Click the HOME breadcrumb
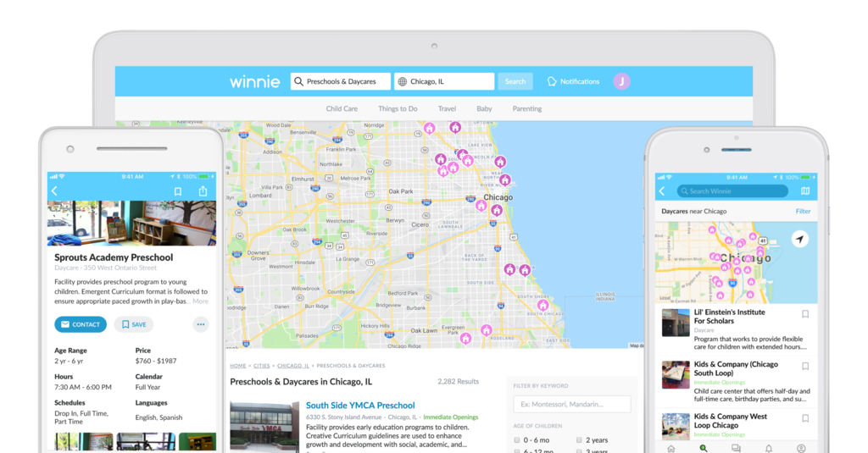This screenshot has width=868, height=453. coord(238,366)
